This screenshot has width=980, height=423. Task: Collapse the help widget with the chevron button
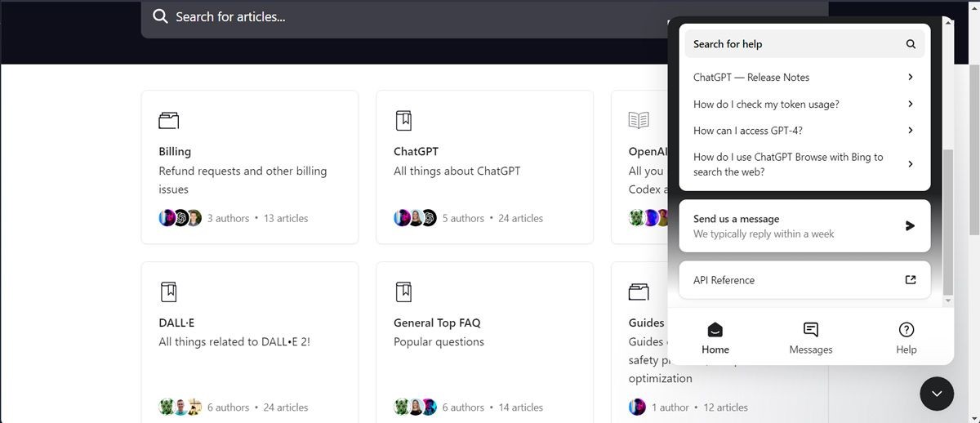point(937,394)
